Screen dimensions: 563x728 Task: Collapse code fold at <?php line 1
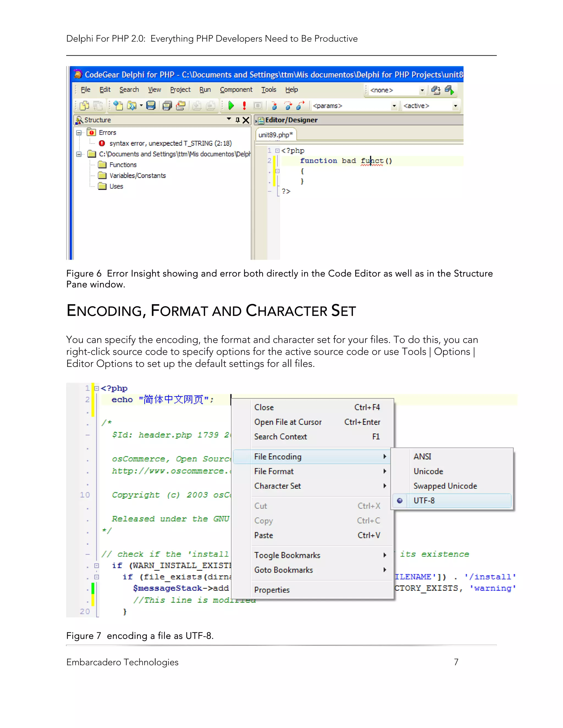coord(277,151)
